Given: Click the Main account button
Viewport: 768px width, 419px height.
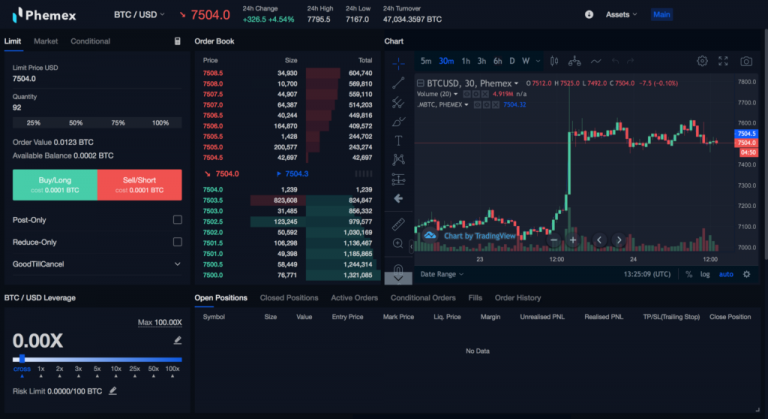Looking at the screenshot, I should (x=661, y=14).
